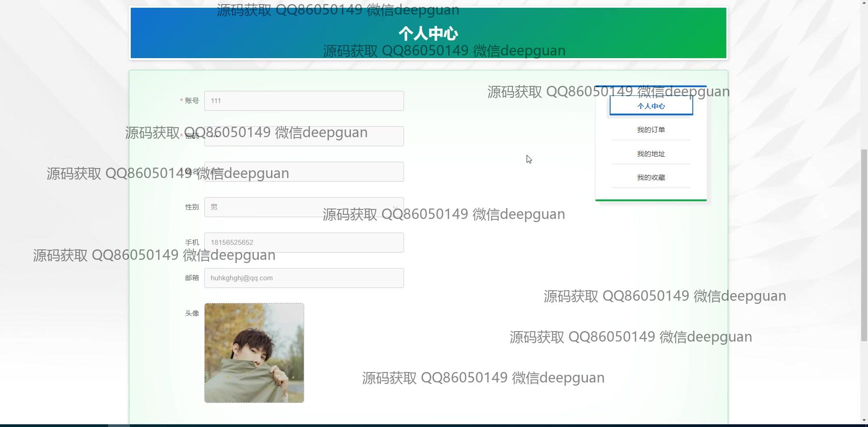Screen dimensions: 868x427
Task: Open 我的订单 from the side menu
Action: click(x=651, y=130)
